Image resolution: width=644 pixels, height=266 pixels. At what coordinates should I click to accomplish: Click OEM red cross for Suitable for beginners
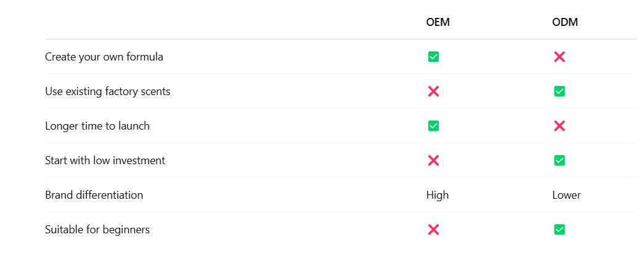[433, 230]
